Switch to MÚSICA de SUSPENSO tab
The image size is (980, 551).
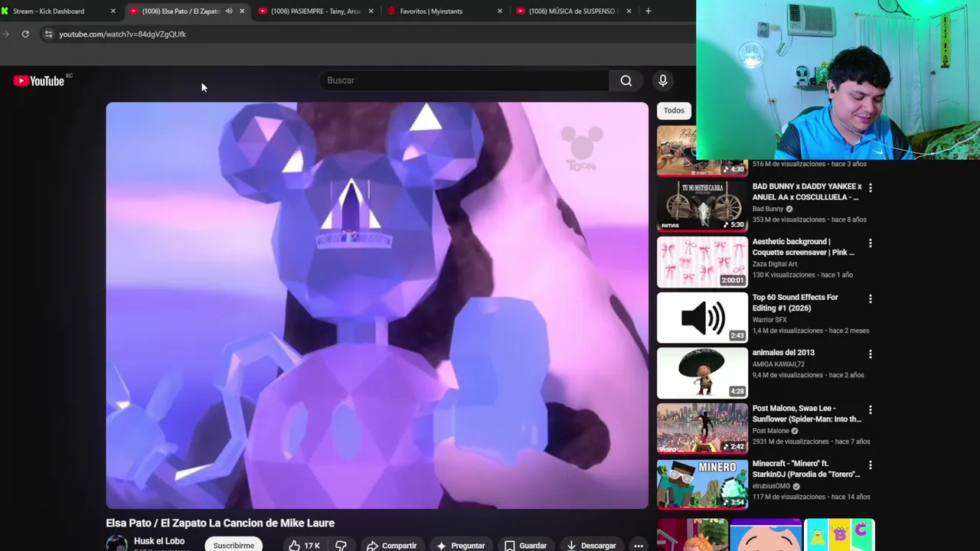pos(572,11)
